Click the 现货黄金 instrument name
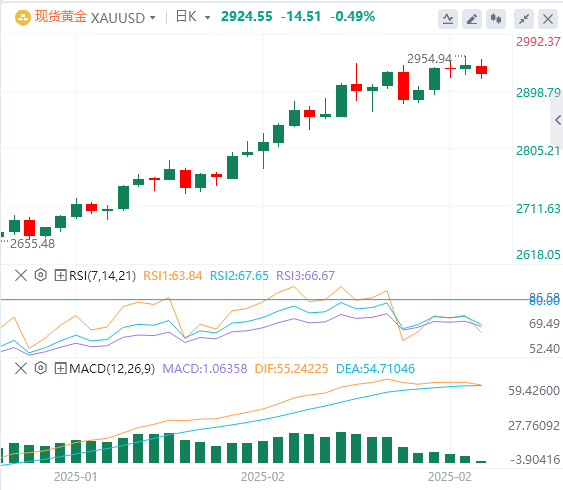The height and width of the screenshot is (490, 563). tap(61, 17)
